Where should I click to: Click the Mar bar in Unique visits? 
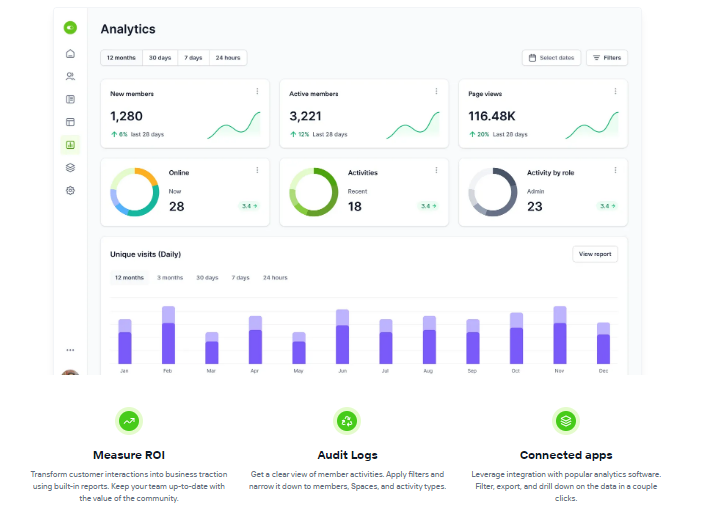(x=211, y=348)
